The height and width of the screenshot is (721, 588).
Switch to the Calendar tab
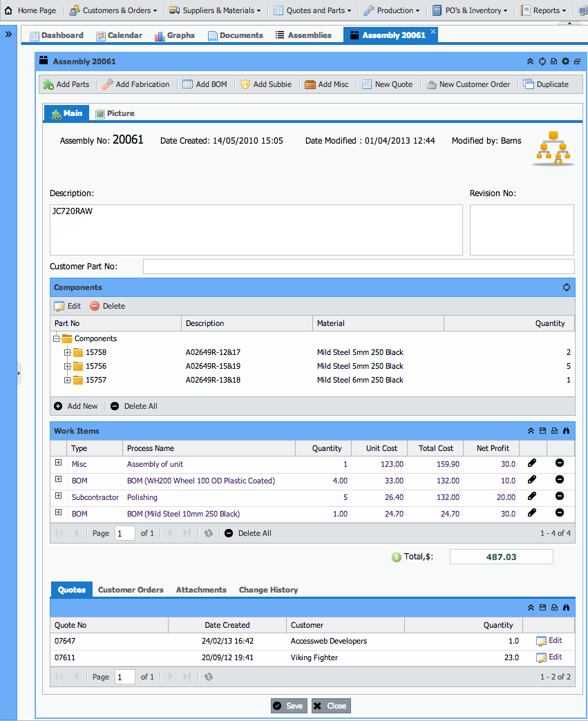coord(119,35)
